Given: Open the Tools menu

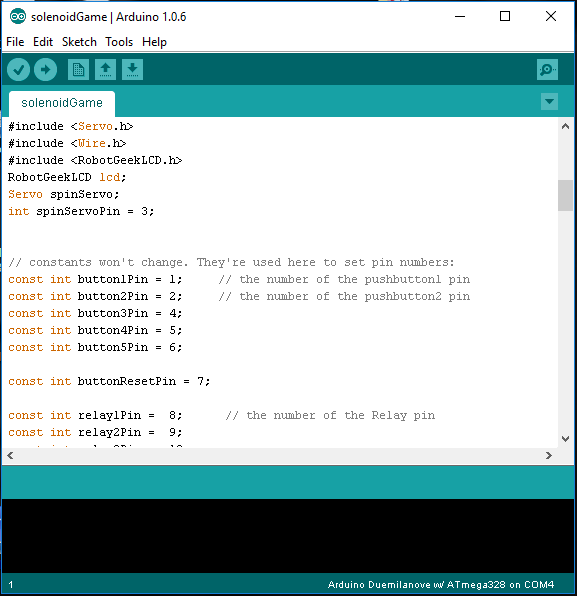Looking at the screenshot, I should tap(119, 42).
